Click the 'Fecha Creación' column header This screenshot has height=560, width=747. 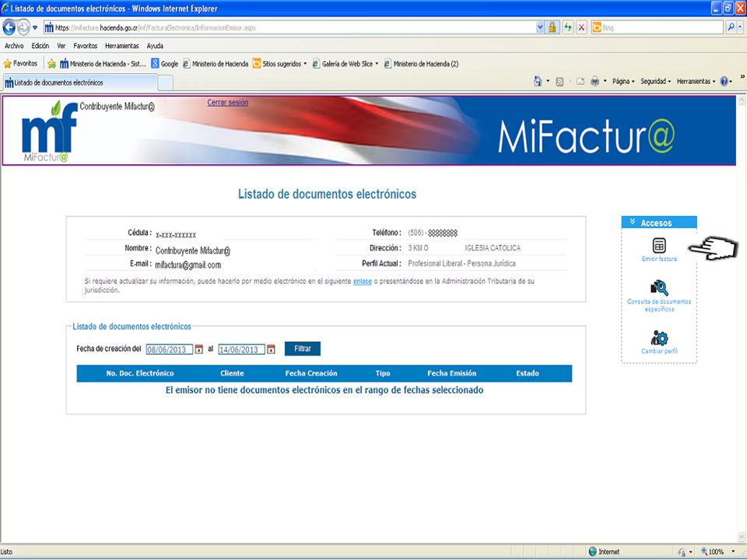click(311, 373)
